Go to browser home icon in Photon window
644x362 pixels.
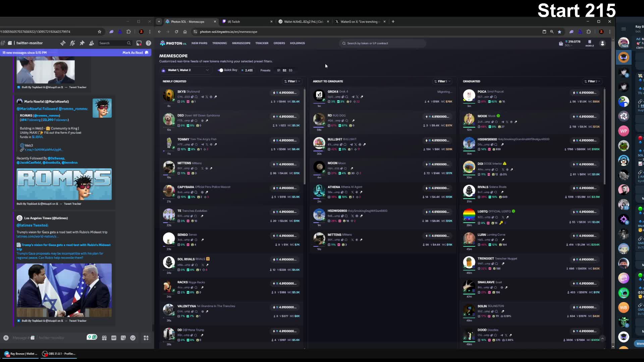point(185,32)
